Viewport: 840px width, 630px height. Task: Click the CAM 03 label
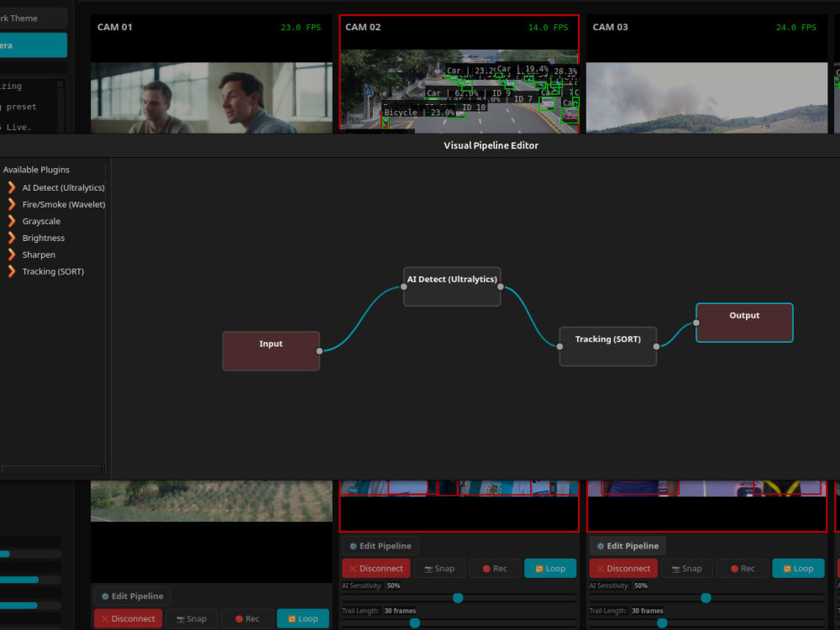click(610, 27)
